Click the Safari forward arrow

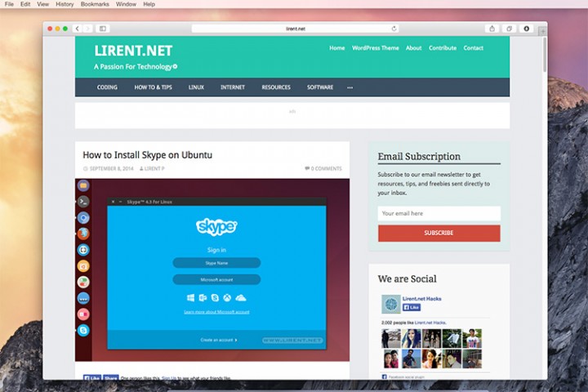pyautogui.click(x=87, y=29)
